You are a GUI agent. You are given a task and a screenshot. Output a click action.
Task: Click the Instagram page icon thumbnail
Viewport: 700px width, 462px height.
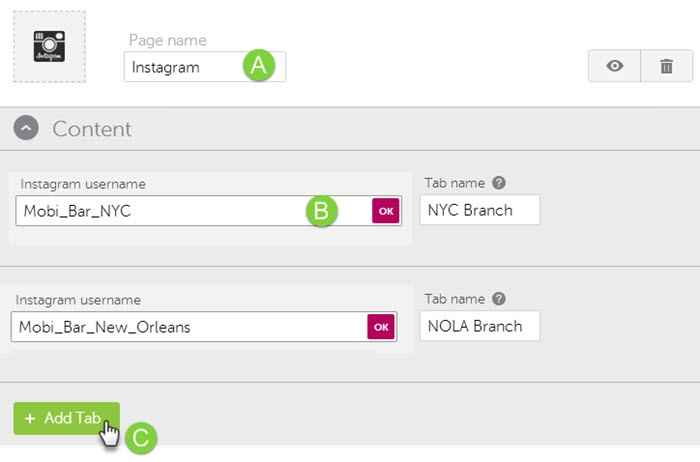pyautogui.click(x=48, y=47)
